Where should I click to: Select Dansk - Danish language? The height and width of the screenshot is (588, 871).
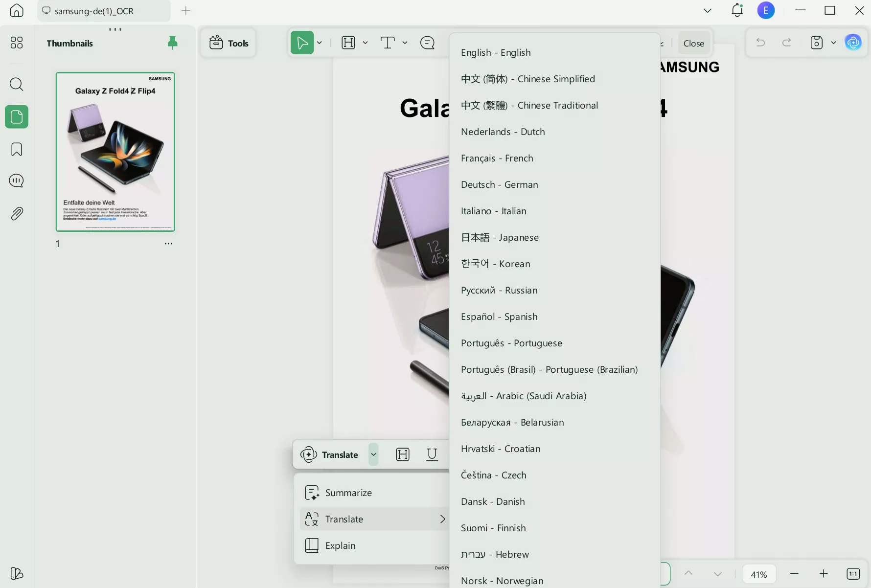point(554,501)
